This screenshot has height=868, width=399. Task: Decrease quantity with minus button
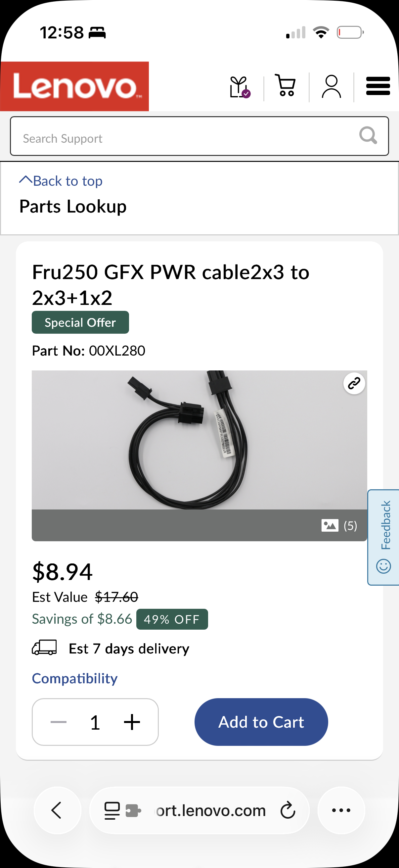59,722
